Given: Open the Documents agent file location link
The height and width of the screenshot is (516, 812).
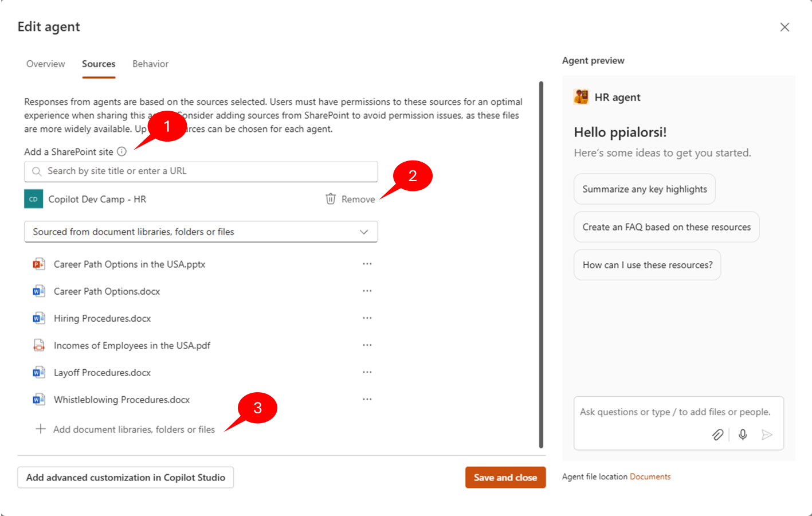Looking at the screenshot, I should 650,476.
